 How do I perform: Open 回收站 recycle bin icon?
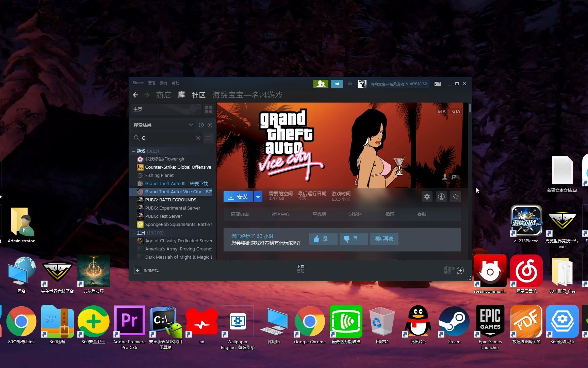click(382, 325)
